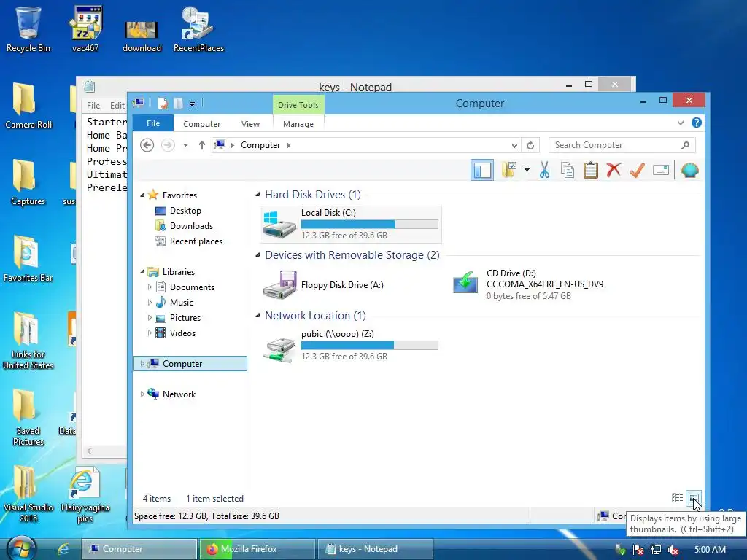Select the Videos library
Image resolution: width=747 pixels, height=560 pixels.
[x=182, y=332]
